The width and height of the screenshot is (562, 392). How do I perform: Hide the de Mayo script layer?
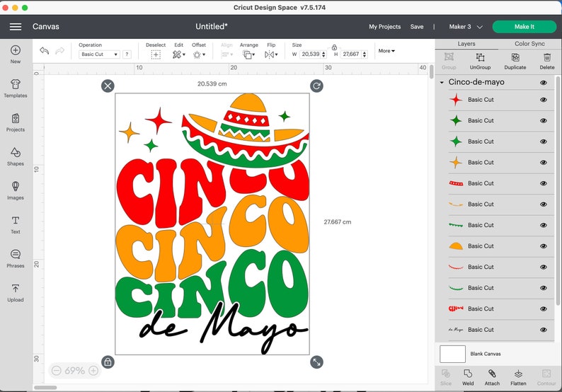(x=544, y=330)
